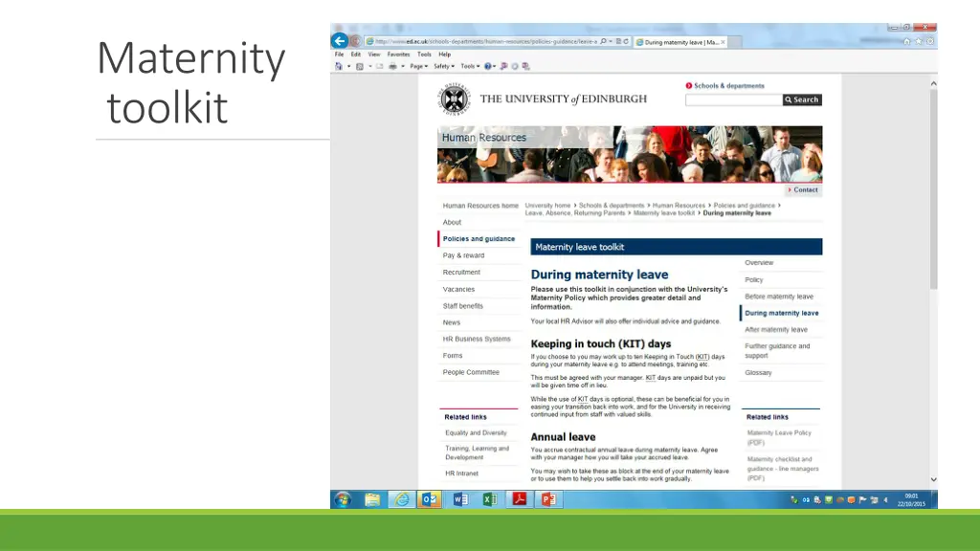Click the clock and date in the taskbar
The image size is (980, 551).
911,499
